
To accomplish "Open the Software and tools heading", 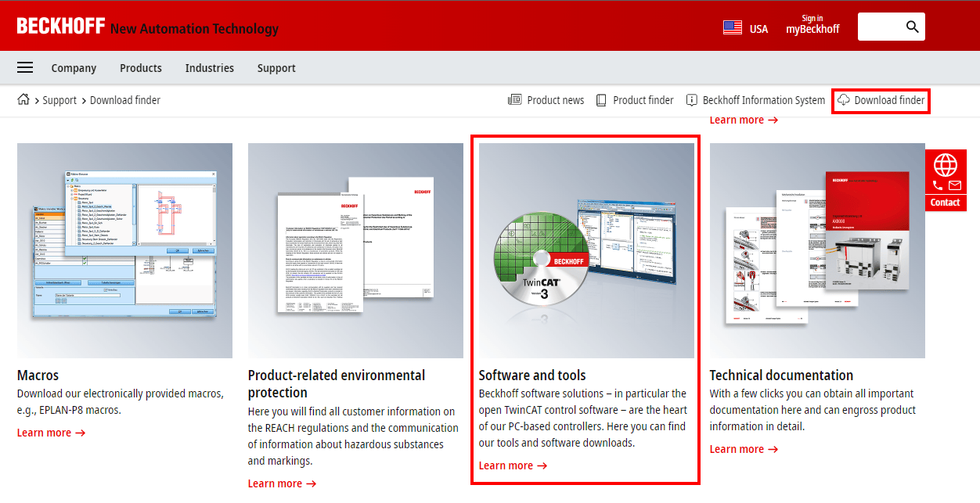I will [532, 375].
